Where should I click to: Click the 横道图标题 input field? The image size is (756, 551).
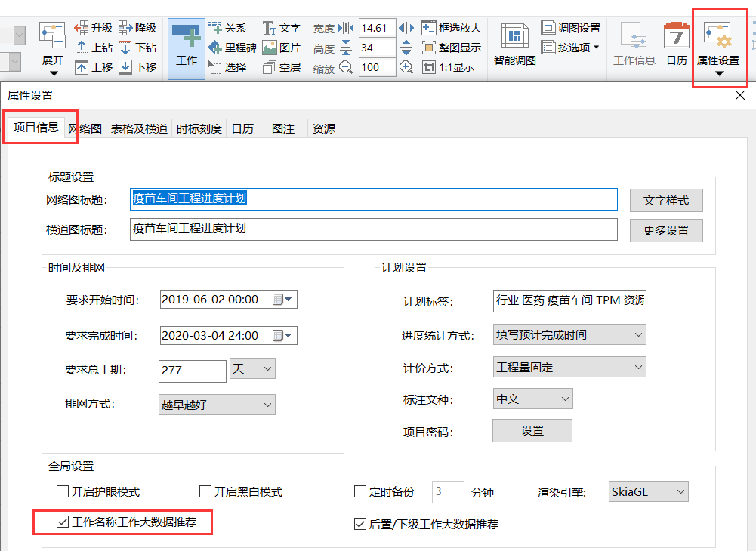[374, 229]
